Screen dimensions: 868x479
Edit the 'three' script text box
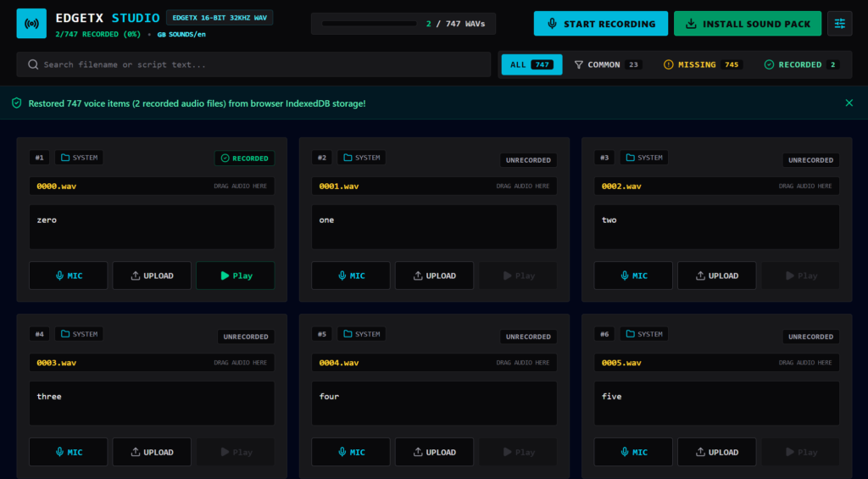tap(152, 404)
